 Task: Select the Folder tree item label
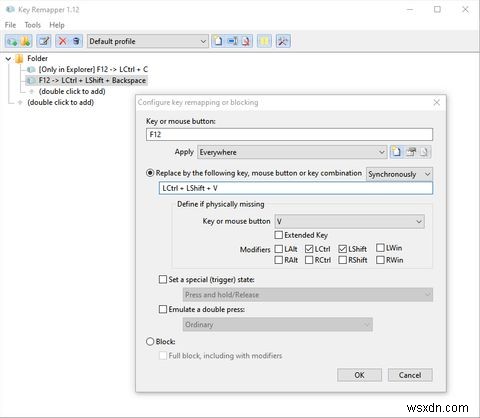(x=37, y=58)
